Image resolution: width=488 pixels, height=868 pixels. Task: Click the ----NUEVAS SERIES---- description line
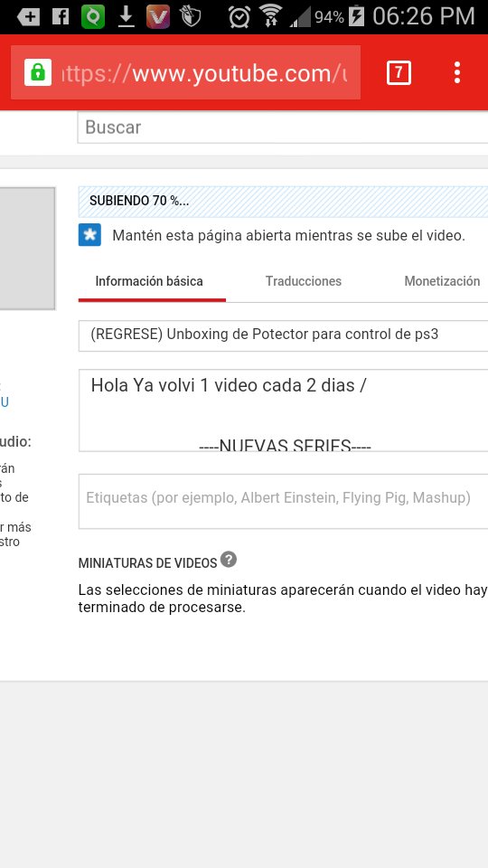click(285, 445)
